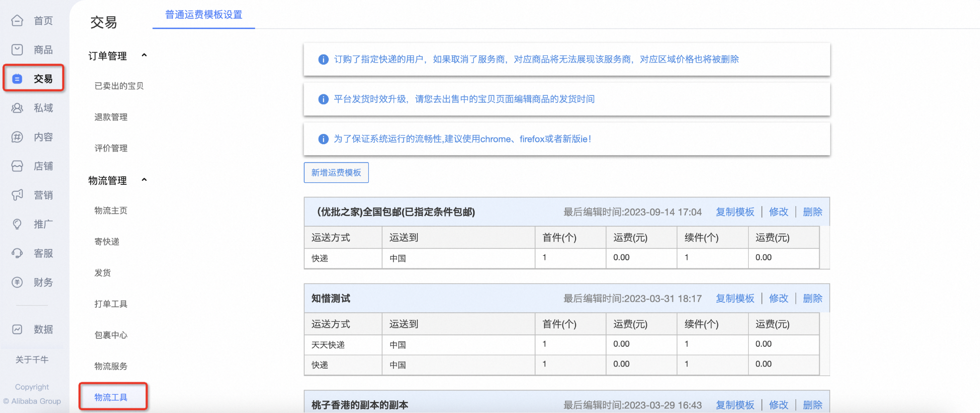Click the 订购了指定快递的用户 notice text
Screen dimensions: 980x413
(x=536, y=59)
